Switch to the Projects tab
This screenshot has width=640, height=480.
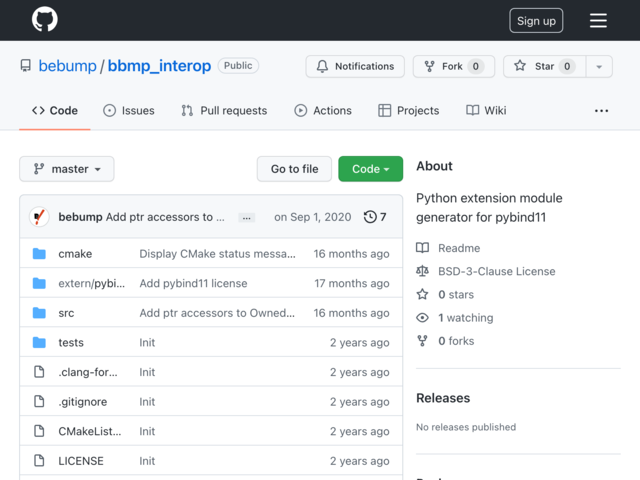[x=409, y=111]
